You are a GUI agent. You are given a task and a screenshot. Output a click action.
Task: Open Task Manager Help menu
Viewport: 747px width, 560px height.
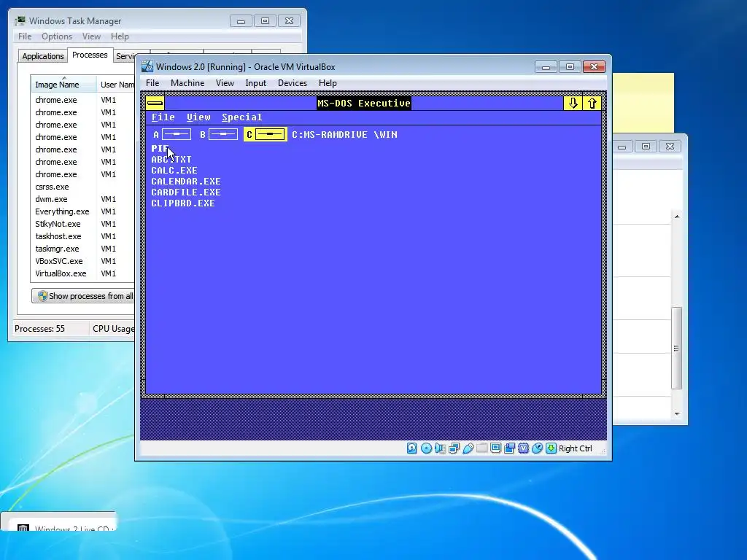pyautogui.click(x=120, y=36)
